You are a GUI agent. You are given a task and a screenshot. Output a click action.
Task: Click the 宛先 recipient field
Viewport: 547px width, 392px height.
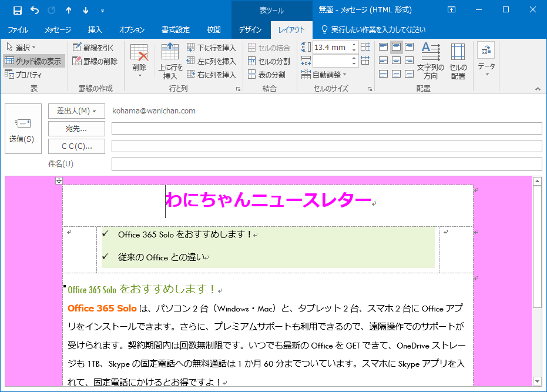327,129
